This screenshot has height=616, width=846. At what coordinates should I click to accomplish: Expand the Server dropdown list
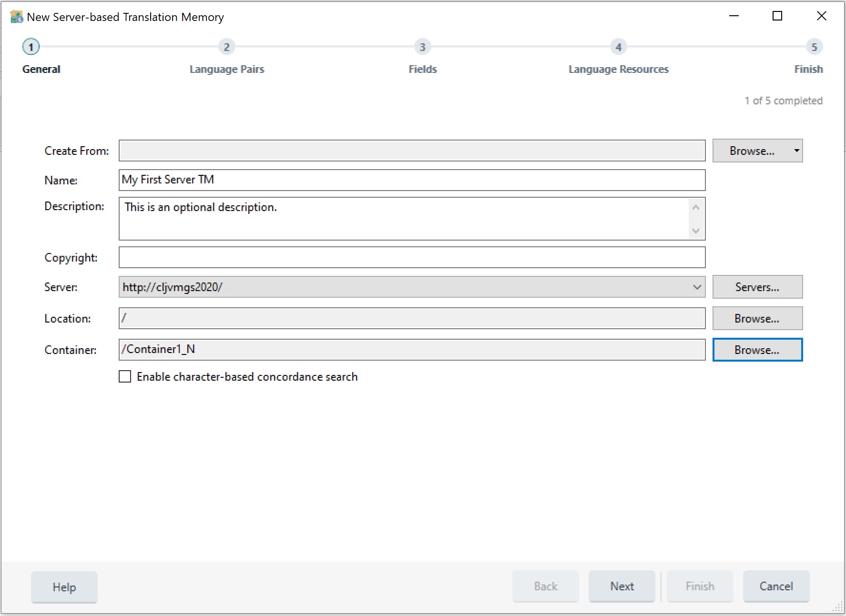pos(696,287)
